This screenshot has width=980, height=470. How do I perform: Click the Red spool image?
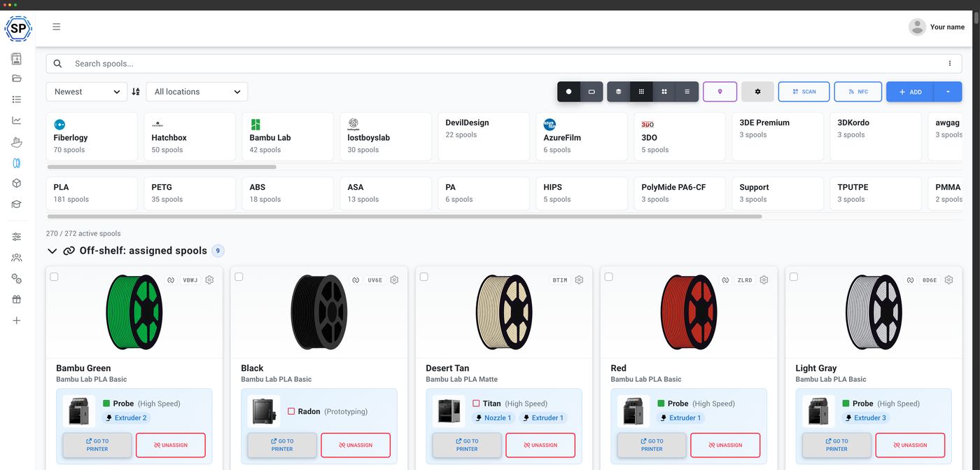[x=689, y=311]
